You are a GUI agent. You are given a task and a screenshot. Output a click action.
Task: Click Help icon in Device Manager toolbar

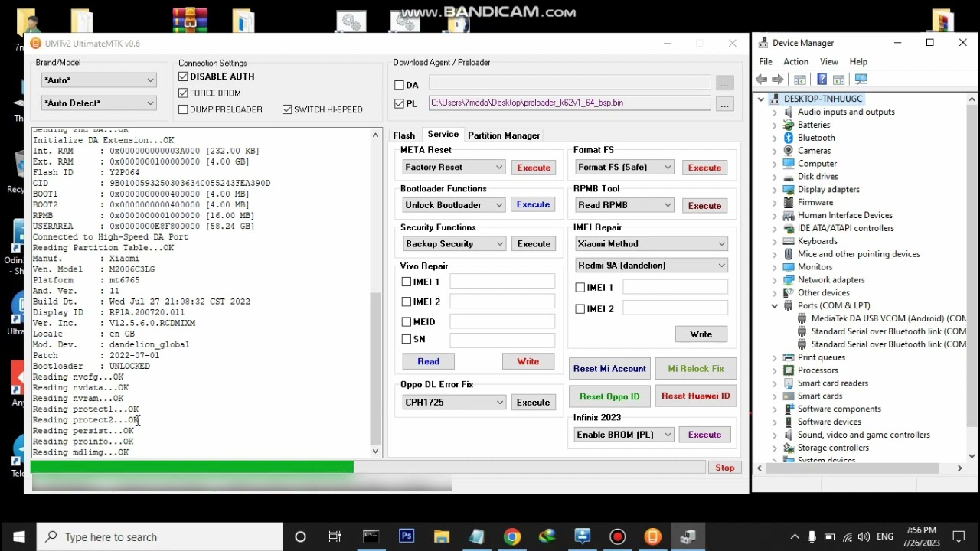click(822, 80)
